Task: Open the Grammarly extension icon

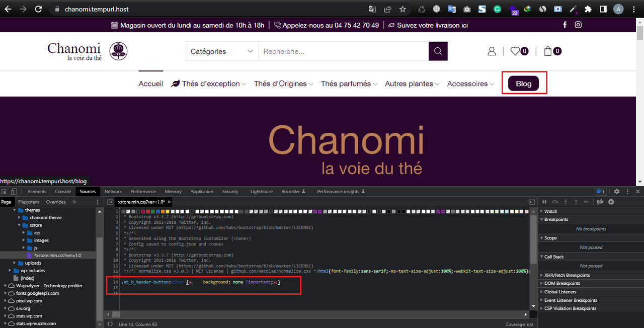Action: 497,9
